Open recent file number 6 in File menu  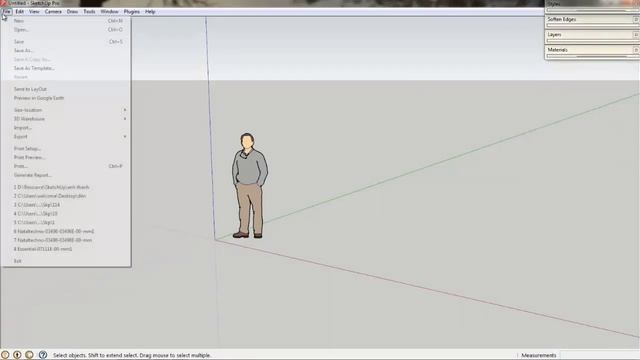tap(66, 231)
